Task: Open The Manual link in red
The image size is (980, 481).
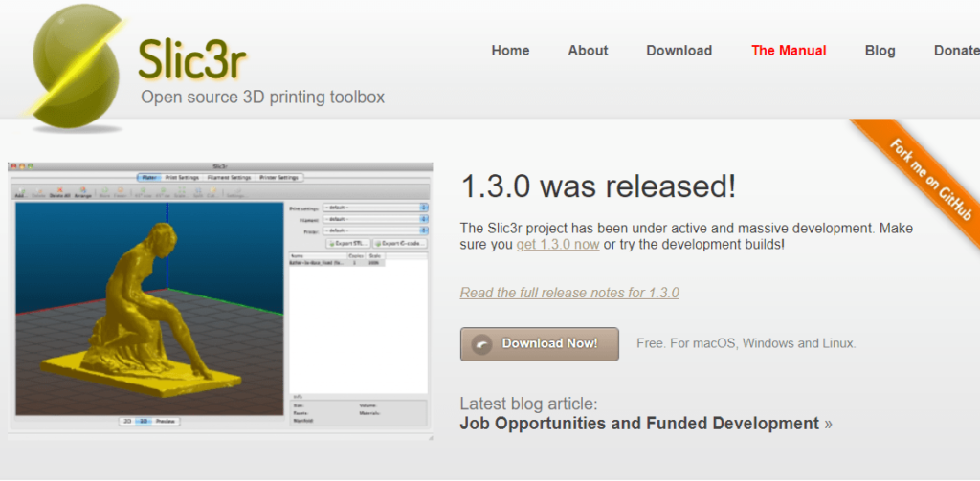Action: 789,51
